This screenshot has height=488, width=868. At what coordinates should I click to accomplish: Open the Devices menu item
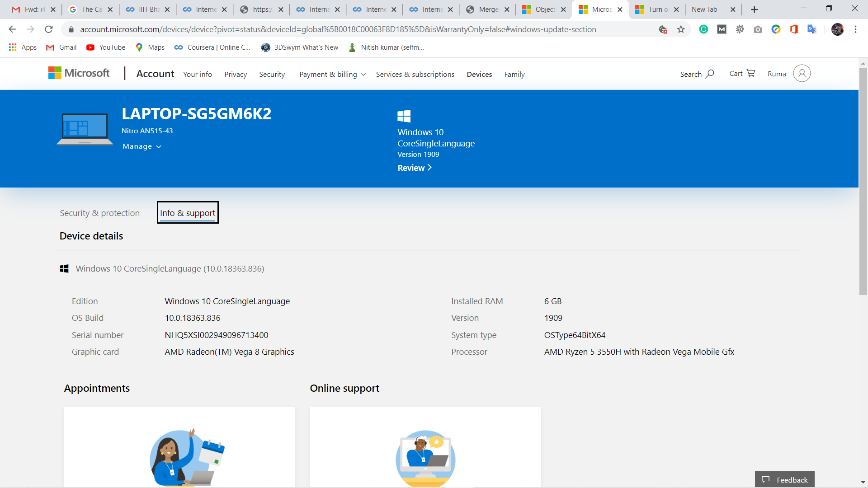tap(479, 74)
